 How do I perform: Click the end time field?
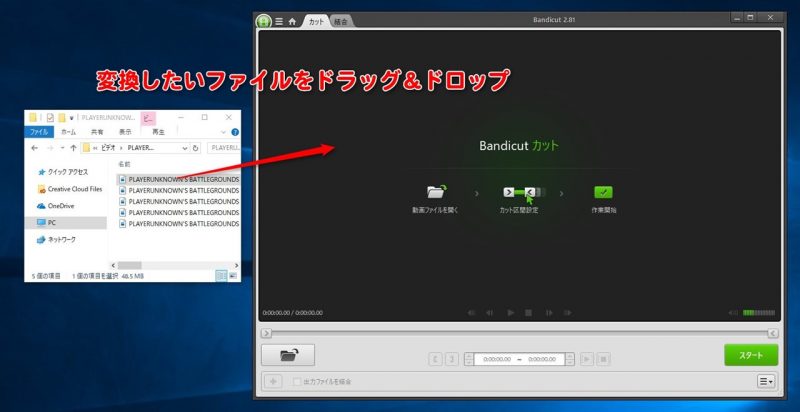[x=542, y=359]
